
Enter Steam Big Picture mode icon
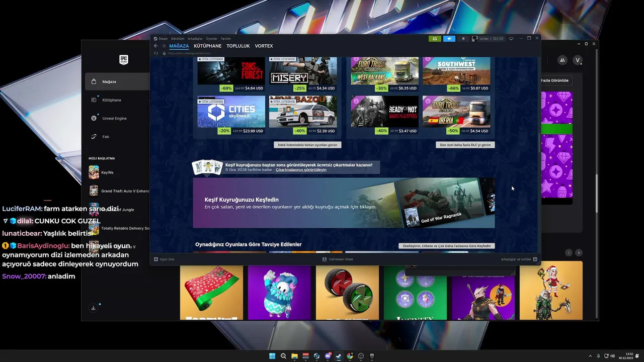point(511,39)
